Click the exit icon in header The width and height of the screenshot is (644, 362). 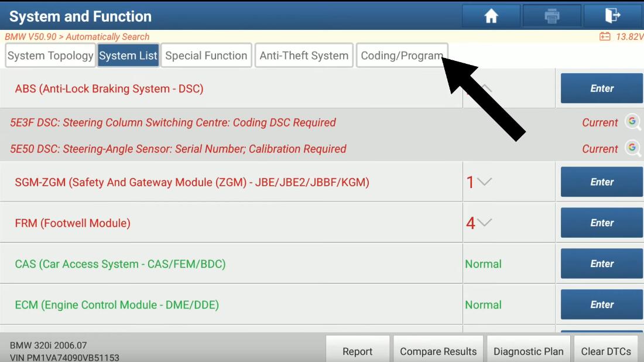[x=612, y=16]
